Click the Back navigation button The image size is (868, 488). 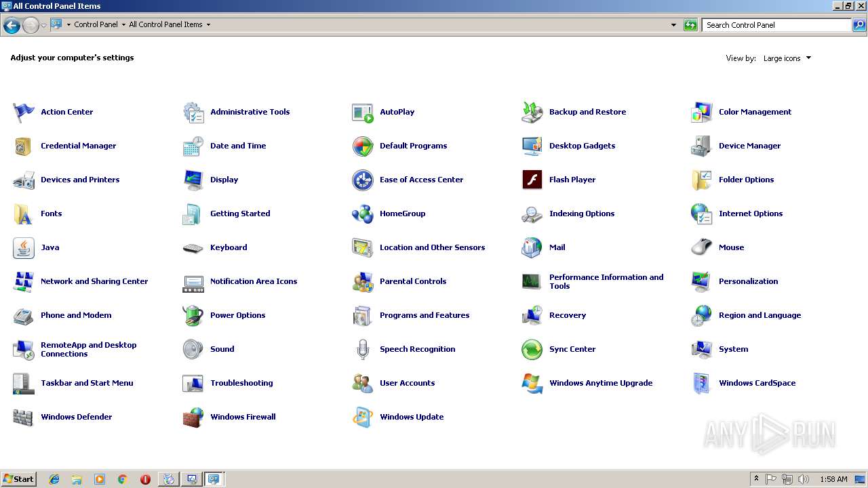[12, 26]
